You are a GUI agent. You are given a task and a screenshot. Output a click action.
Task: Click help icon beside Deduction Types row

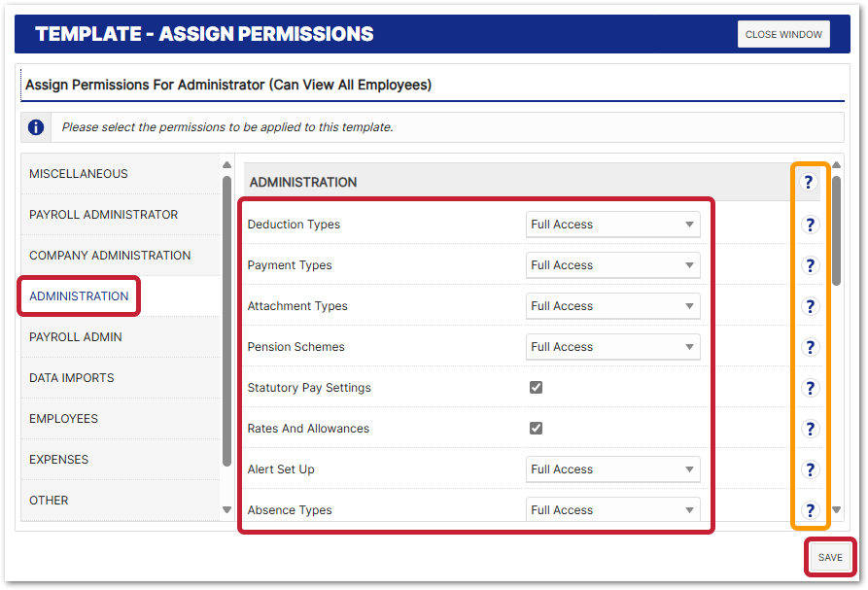pyautogui.click(x=809, y=225)
